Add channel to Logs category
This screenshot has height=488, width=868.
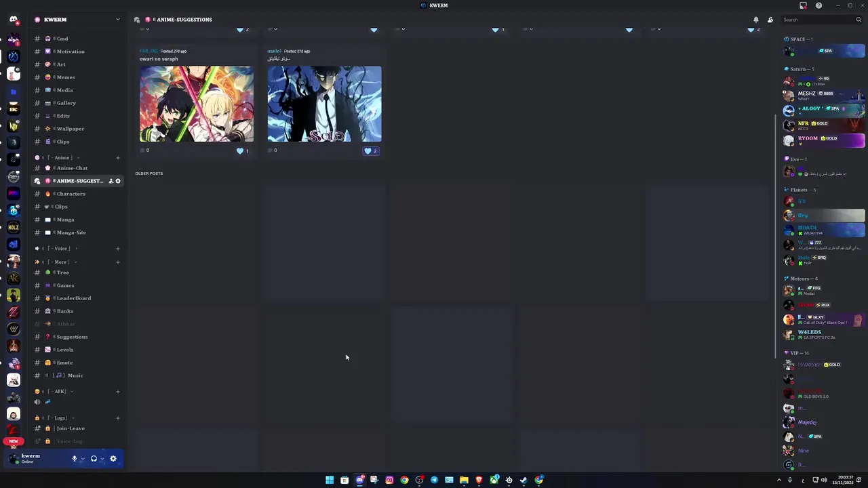(x=118, y=418)
